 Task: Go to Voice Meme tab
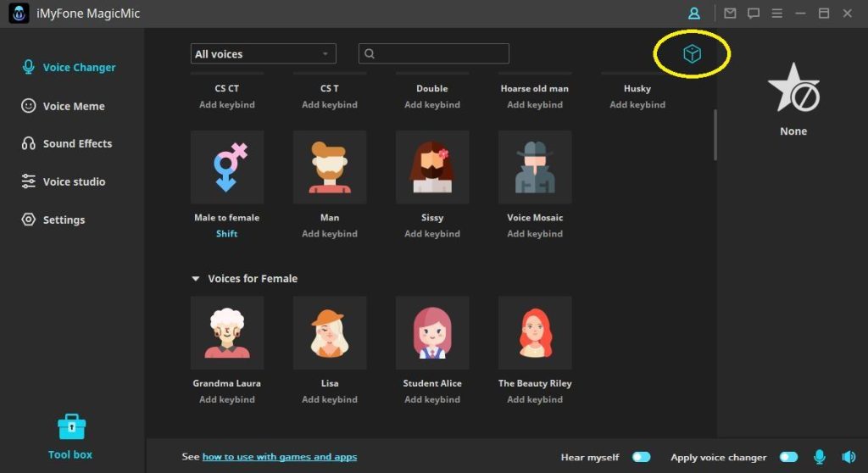coord(63,106)
